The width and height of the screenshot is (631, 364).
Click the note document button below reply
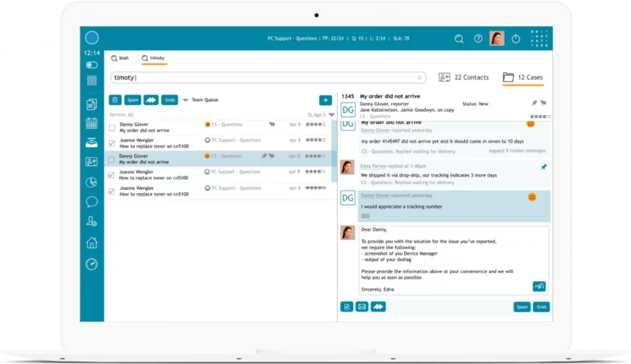347,306
